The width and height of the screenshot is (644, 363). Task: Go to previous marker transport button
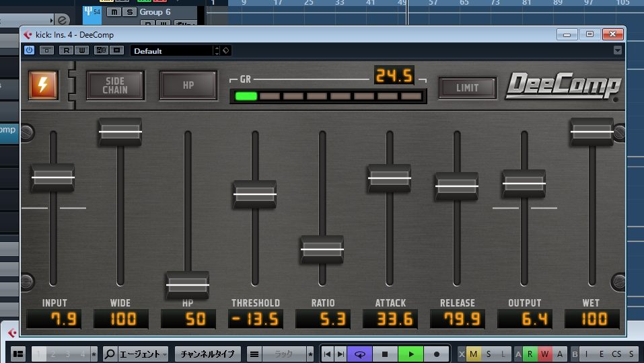click(x=327, y=354)
